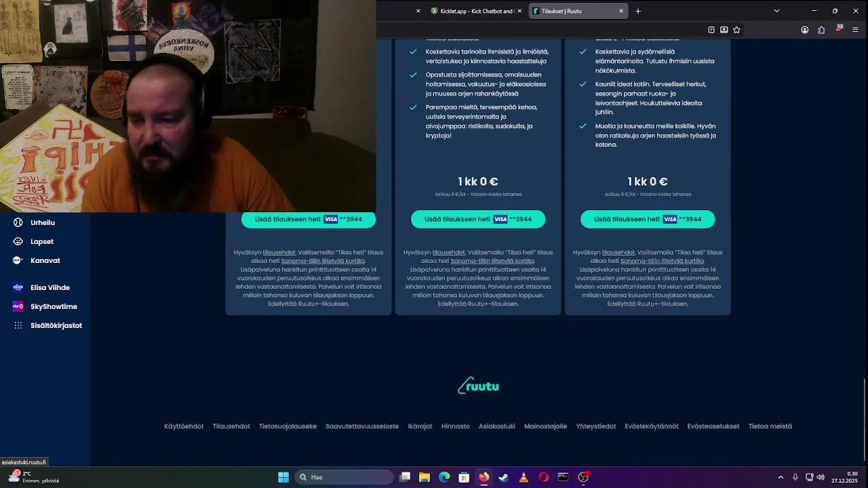The image size is (868, 488).
Task: Select the Tilaukset | Ruutu tab
Action: click(x=578, y=11)
